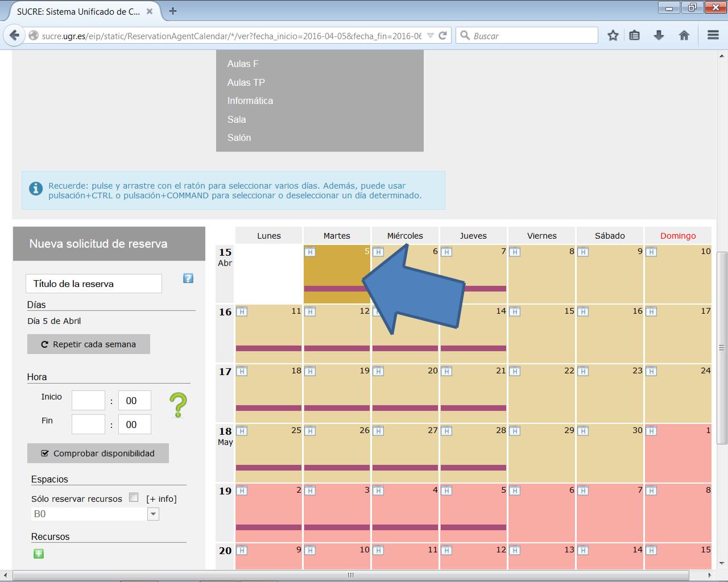Add a resource with green plus icon
Screen dimensions: 728x582
(39, 554)
